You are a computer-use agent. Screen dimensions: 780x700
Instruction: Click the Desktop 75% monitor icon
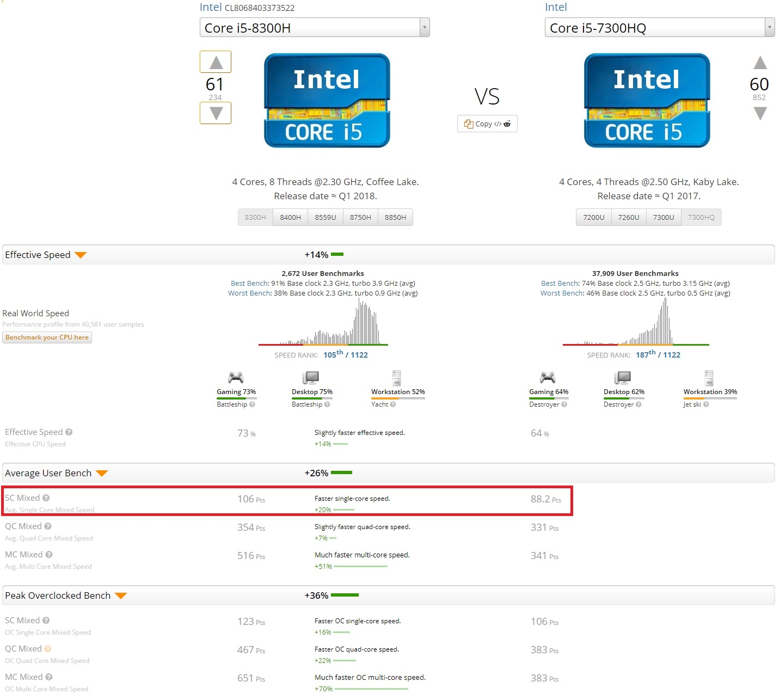pyautogui.click(x=311, y=377)
